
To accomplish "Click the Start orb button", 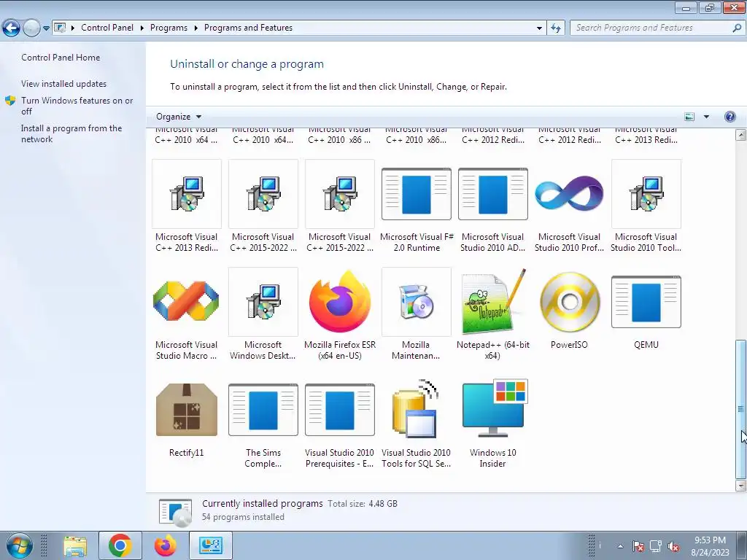I will click(x=19, y=545).
